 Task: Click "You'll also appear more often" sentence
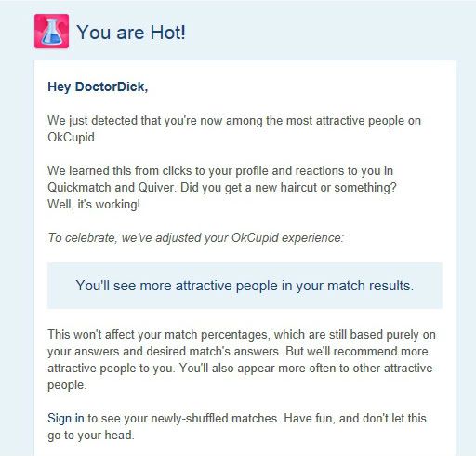(x=258, y=369)
